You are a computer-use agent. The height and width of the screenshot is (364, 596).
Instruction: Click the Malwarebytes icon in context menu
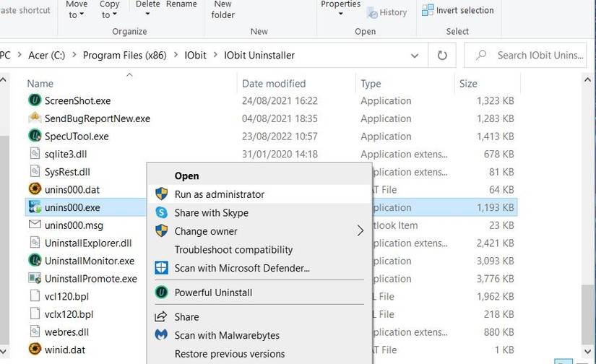[x=162, y=335]
